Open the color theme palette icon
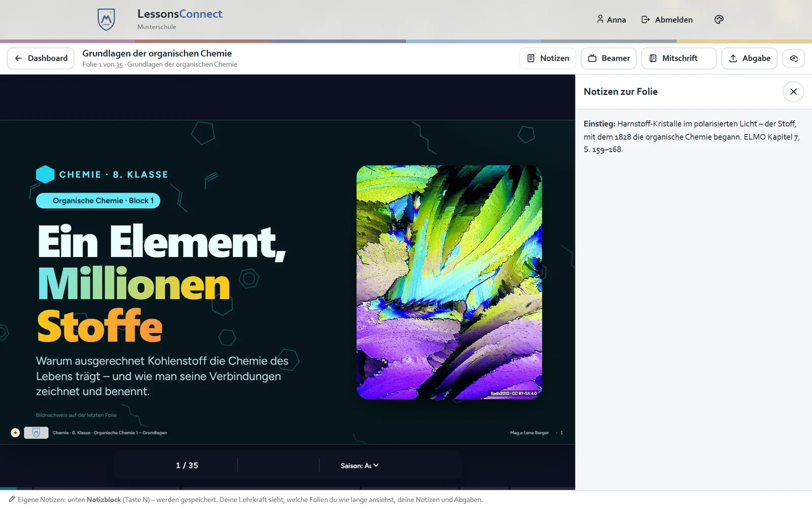812x508 pixels. (x=719, y=19)
